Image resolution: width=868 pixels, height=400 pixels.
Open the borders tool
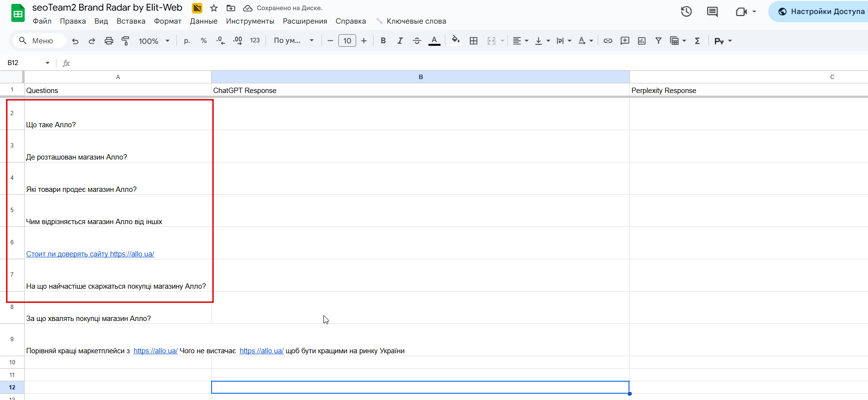[x=474, y=41]
